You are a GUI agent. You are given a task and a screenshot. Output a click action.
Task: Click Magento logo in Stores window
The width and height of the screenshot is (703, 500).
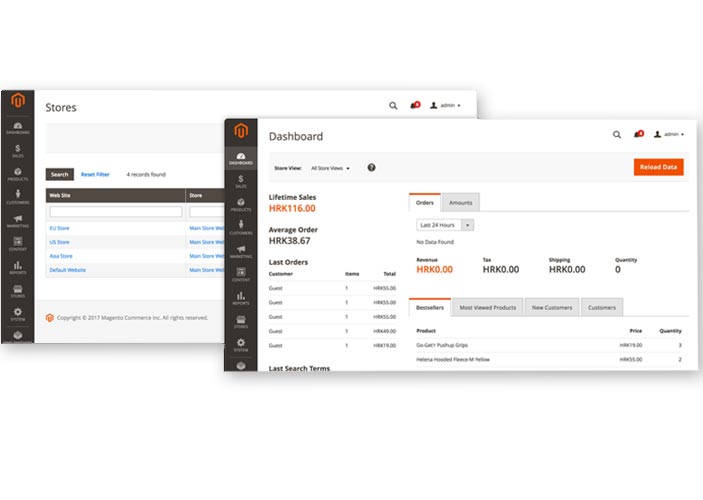[18, 100]
